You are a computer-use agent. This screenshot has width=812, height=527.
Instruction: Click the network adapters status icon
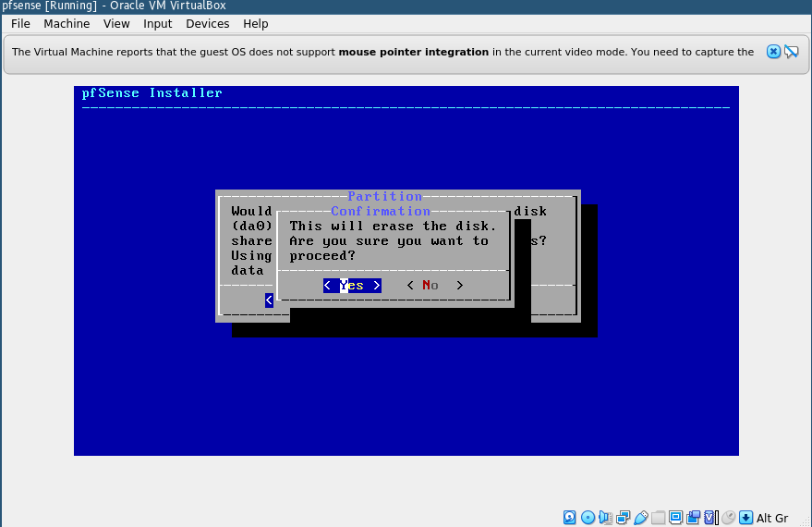coord(623,517)
